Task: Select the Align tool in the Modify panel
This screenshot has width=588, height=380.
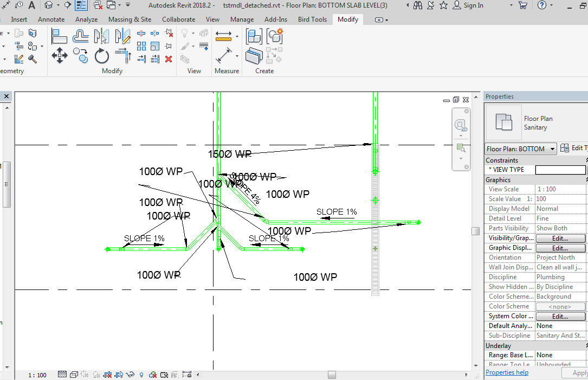Action: 59,36
